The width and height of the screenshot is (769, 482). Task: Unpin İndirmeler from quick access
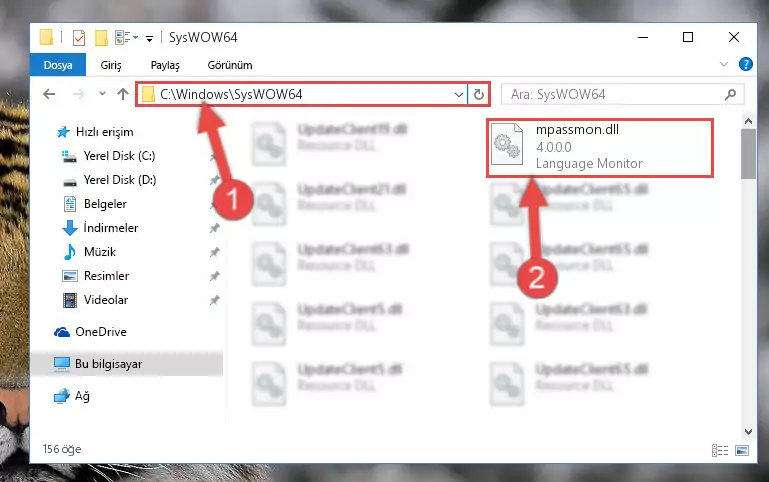[214, 228]
